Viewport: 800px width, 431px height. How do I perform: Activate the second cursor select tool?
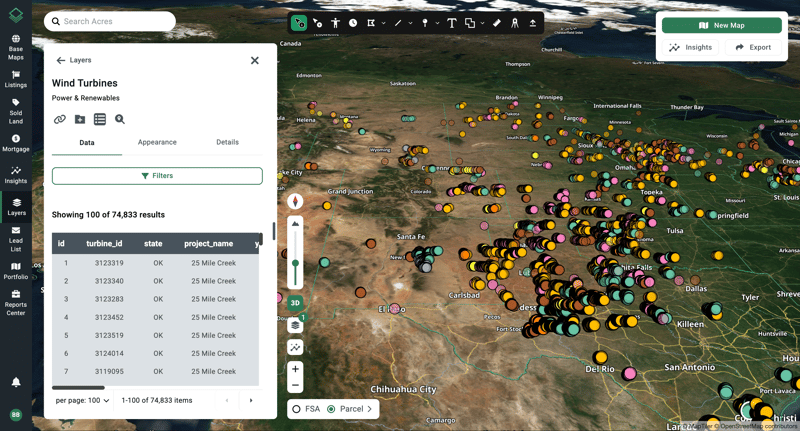pos(317,23)
